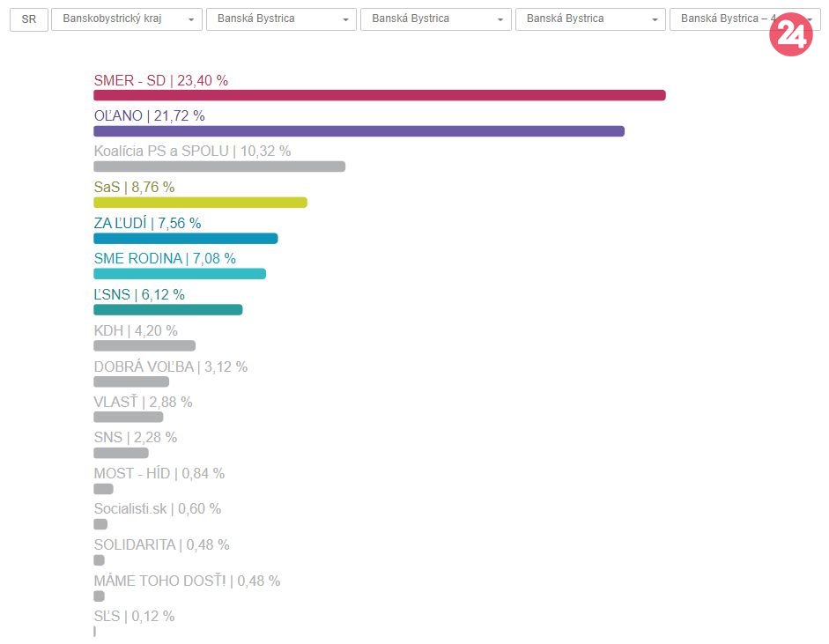Select the teal ĽSNS result bar

tap(167, 310)
